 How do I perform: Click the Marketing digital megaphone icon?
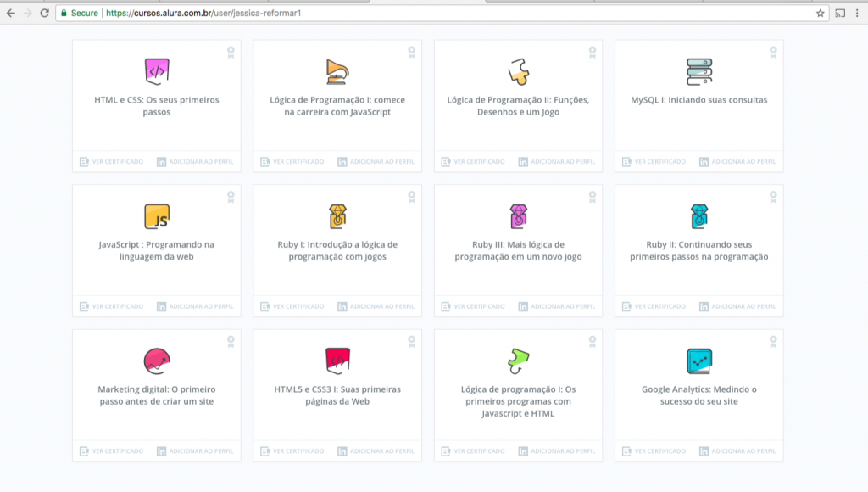[x=156, y=361]
